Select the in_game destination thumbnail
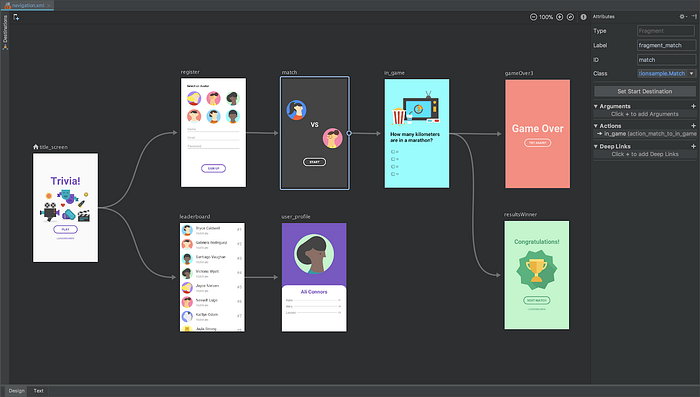Viewport: 700px width, 397px height. [417, 134]
